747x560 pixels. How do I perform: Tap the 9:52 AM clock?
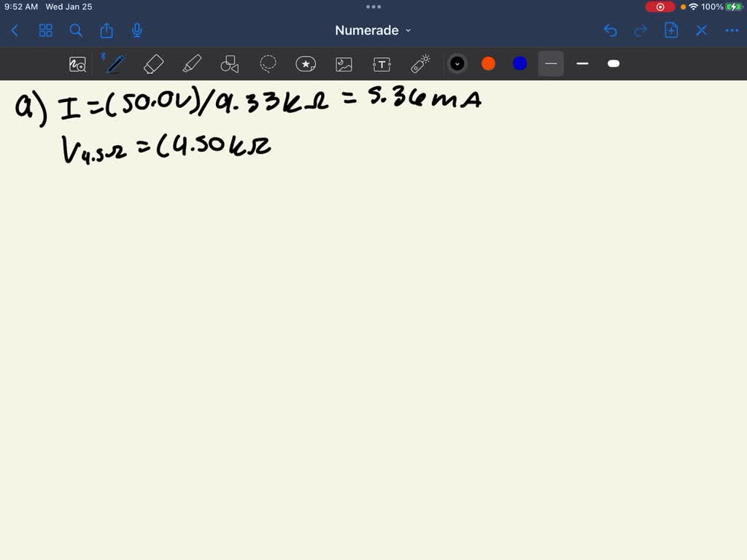pyautogui.click(x=21, y=7)
